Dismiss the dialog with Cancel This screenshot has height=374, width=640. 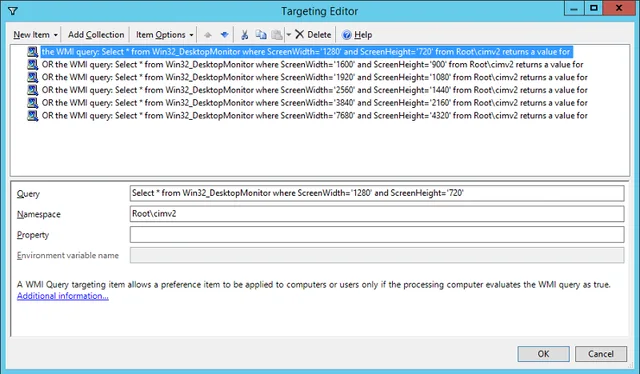pyautogui.click(x=601, y=354)
